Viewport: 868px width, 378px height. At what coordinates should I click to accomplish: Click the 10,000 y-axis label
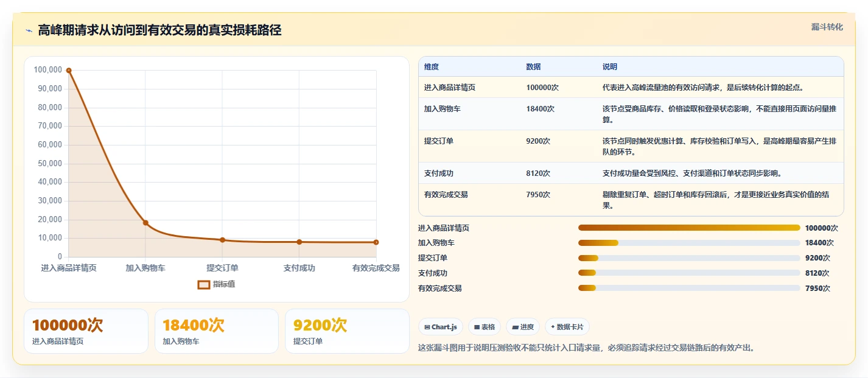[x=50, y=238]
